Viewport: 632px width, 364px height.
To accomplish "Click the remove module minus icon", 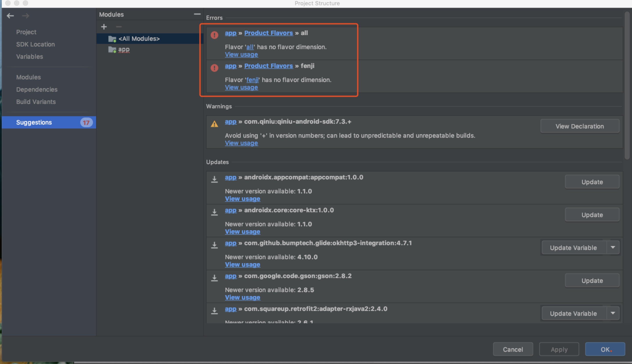I will (x=119, y=27).
